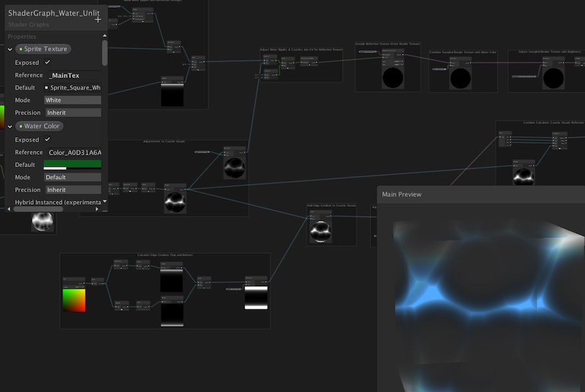
Task: Click the lower caustic sphere preview in Adjustments group
Action: tap(175, 202)
